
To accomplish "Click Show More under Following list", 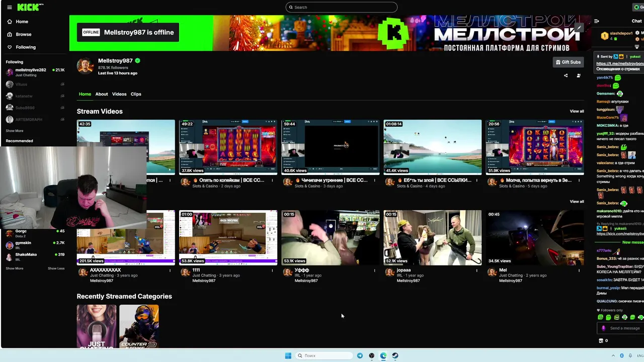I will point(15,131).
